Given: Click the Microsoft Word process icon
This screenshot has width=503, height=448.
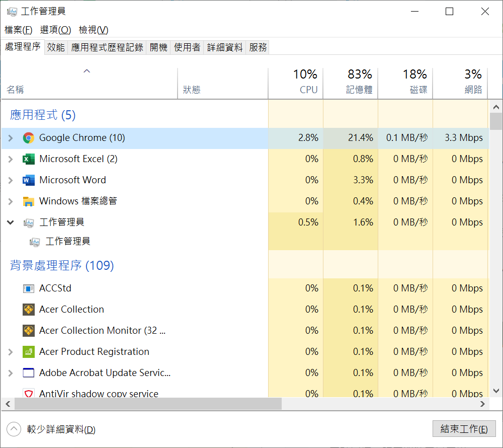Looking at the screenshot, I should [x=29, y=180].
